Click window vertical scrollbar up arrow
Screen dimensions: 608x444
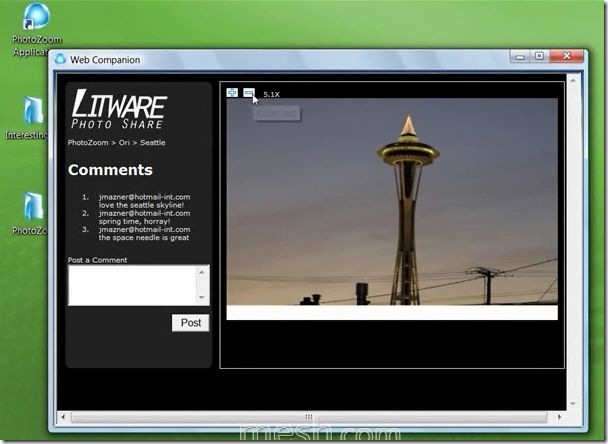point(573,80)
